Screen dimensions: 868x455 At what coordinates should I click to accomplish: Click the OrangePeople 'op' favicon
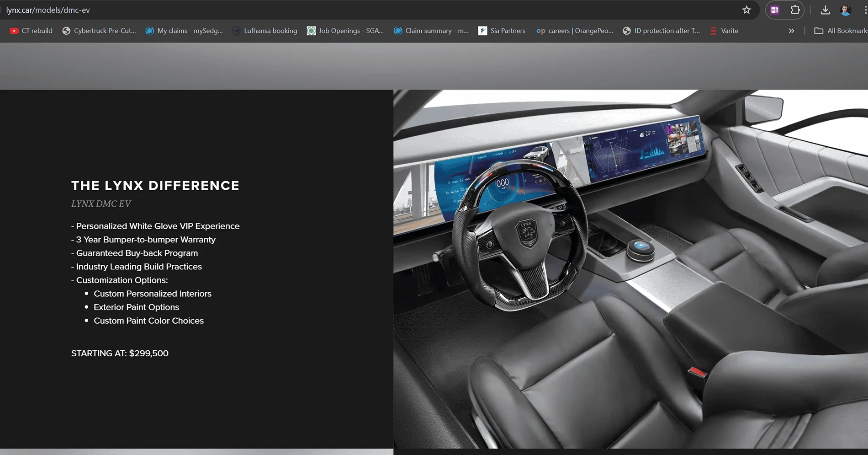point(540,31)
